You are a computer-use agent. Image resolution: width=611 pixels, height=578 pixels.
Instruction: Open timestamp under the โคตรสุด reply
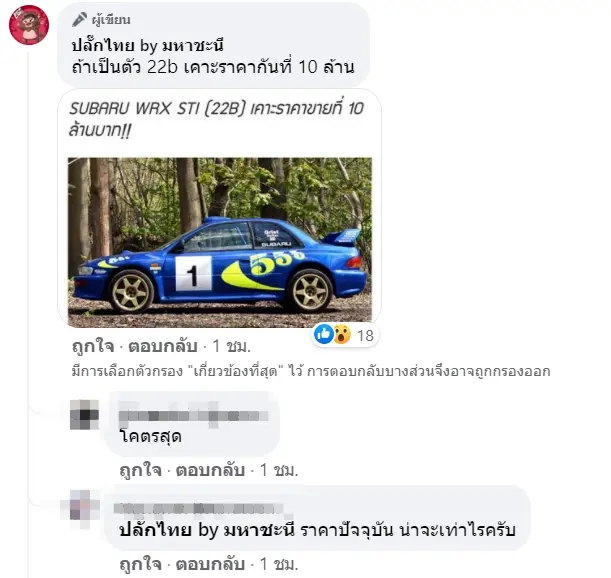(279, 470)
